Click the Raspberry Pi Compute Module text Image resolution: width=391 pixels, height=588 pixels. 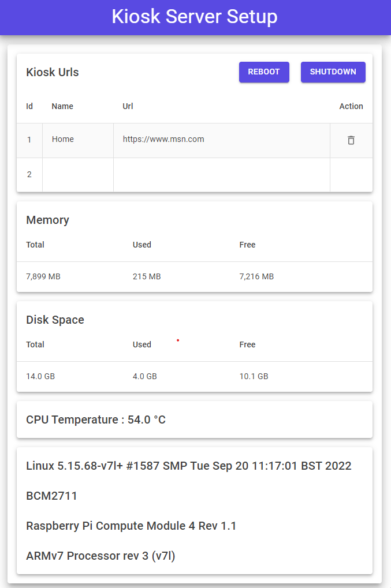(131, 526)
